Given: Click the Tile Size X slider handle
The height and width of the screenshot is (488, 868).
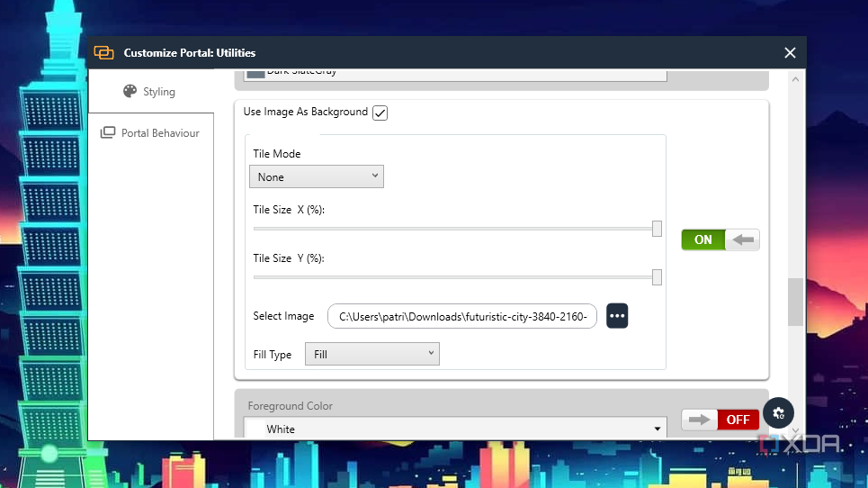Looking at the screenshot, I should click(x=657, y=229).
